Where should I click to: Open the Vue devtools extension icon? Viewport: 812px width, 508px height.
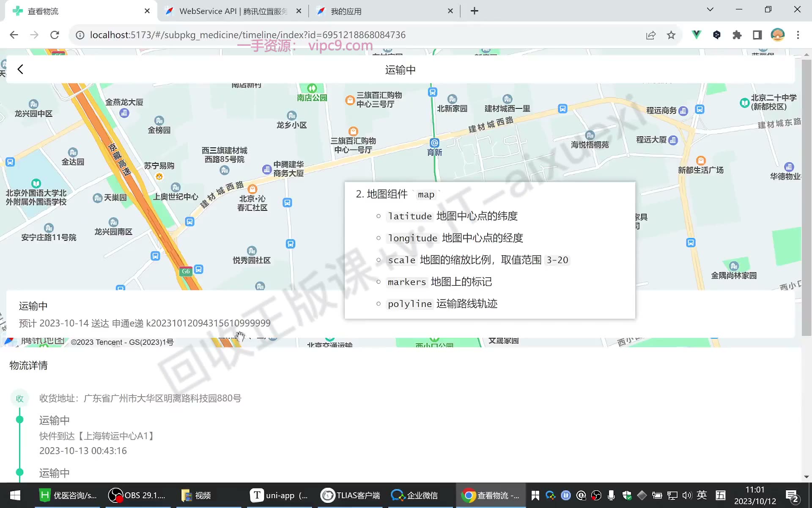pos(696,35)
